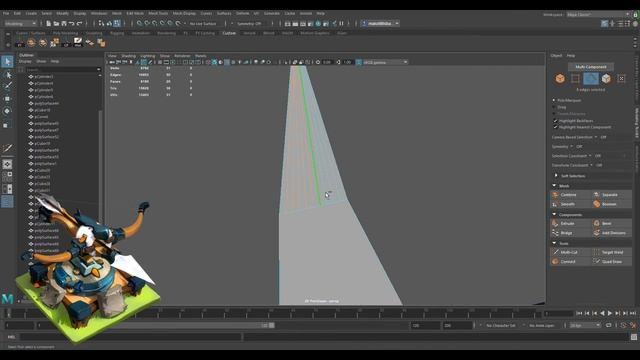Switch to UV selection mode icon
The image size is (640, 360).
pos(621,78)
